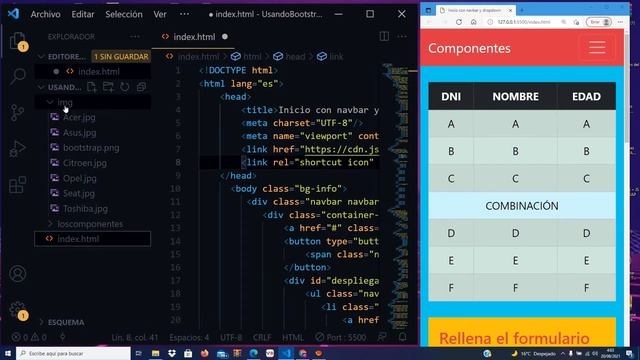Viewport: 640px width, 360px height.
Task: Click the Port : 5500 Live Server status
Action: click(x=341, y=338)
